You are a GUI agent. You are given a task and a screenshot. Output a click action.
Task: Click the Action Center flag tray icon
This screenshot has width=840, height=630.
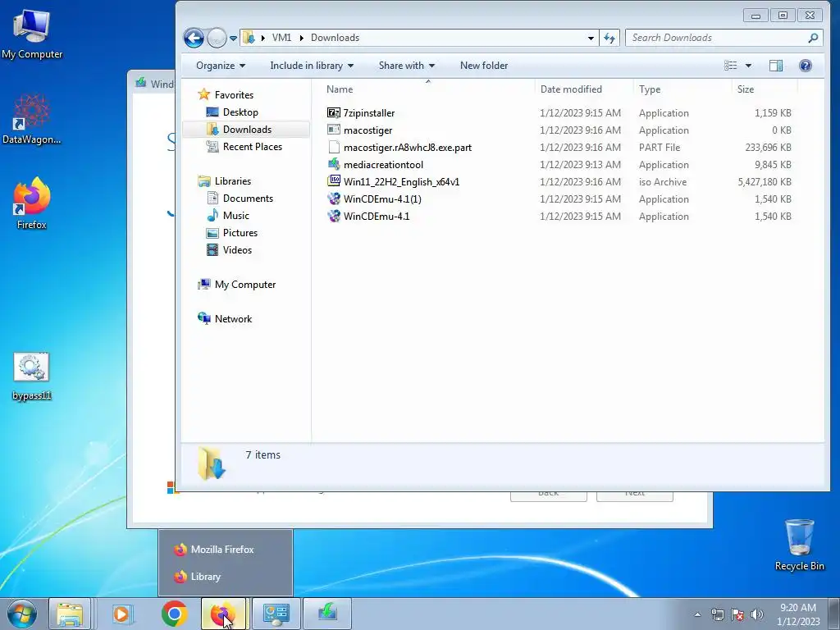coord(737,614)
